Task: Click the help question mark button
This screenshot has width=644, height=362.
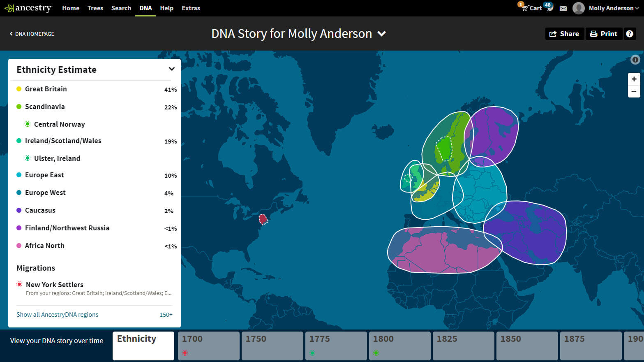Action: coord(630,34)
